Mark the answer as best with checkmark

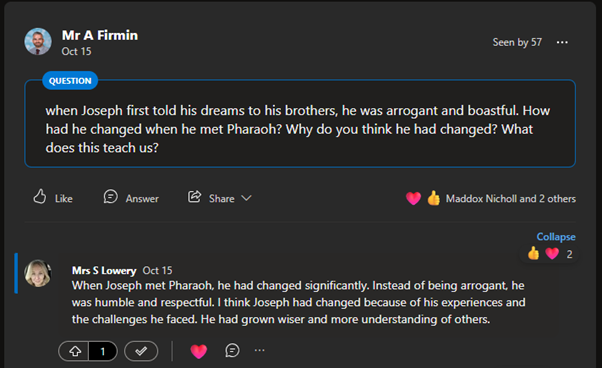point(141,351)
